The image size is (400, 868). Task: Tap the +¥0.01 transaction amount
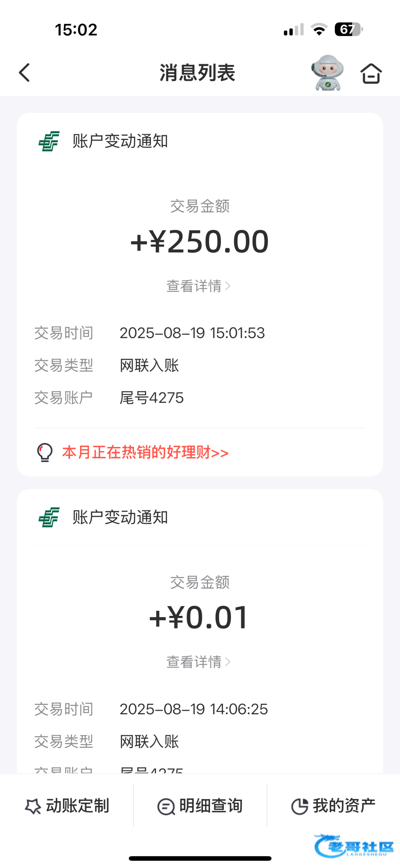click(x=199, y=618)
